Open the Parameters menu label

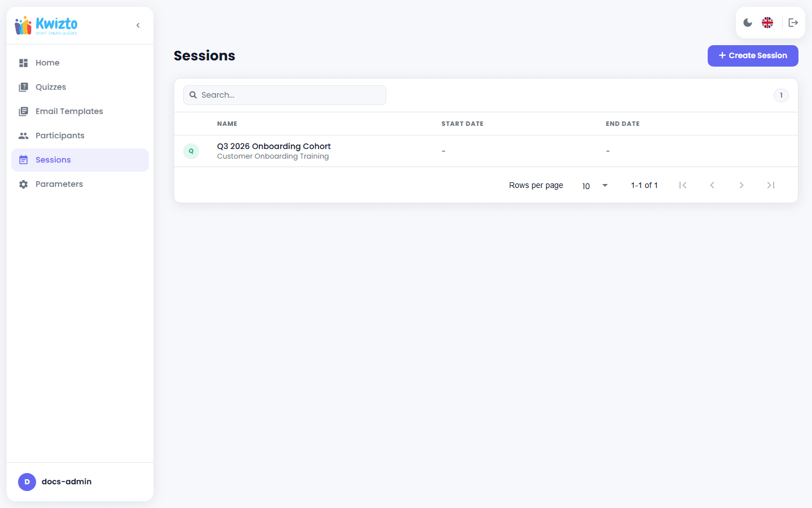point(59,184)
